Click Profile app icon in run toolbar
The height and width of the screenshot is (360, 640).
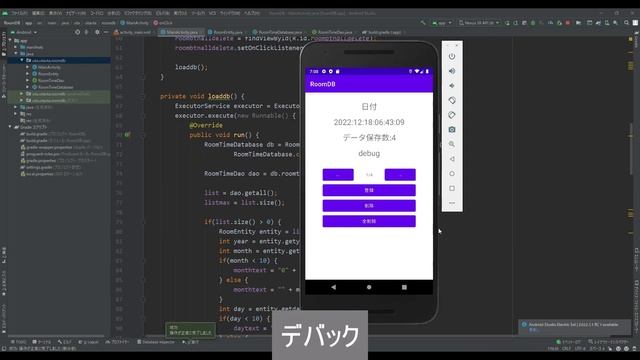click(551, 23)
